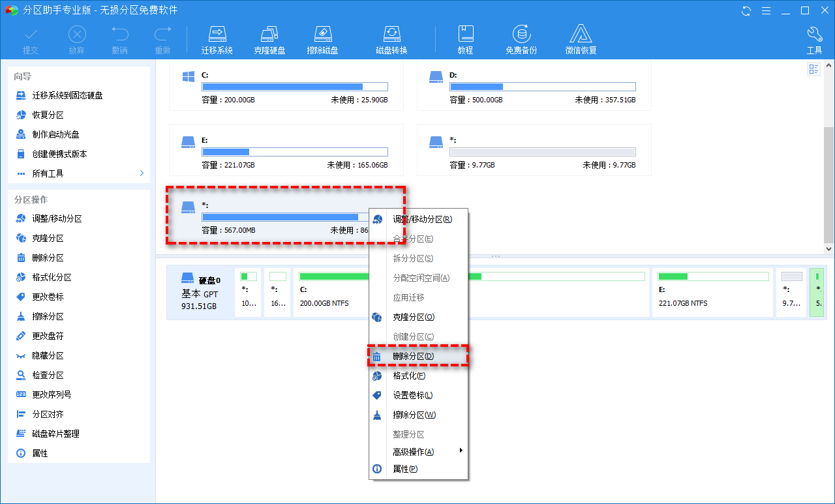Select the 567.00MB partition card
The height and width of the screenshot is (504, 835).
[x=286, y=215]
